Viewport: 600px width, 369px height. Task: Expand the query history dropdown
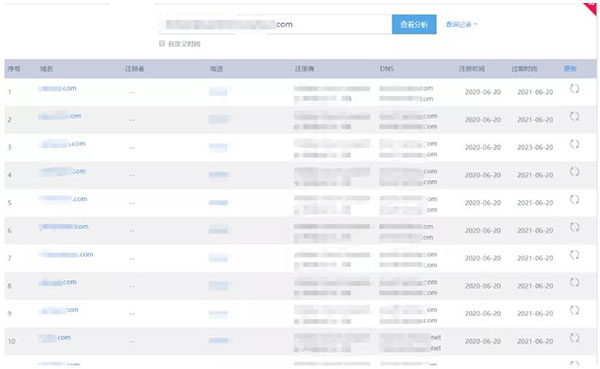tap(461, 24)
